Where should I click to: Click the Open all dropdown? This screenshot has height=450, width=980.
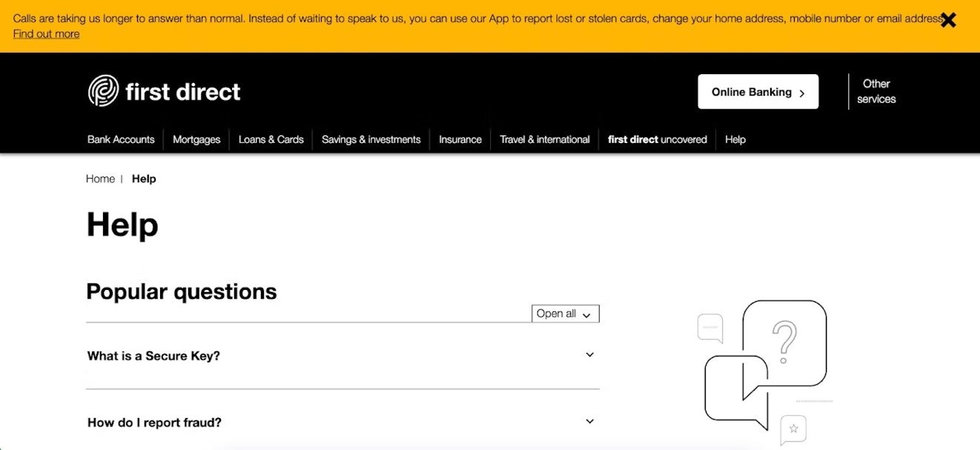[565, 314]
